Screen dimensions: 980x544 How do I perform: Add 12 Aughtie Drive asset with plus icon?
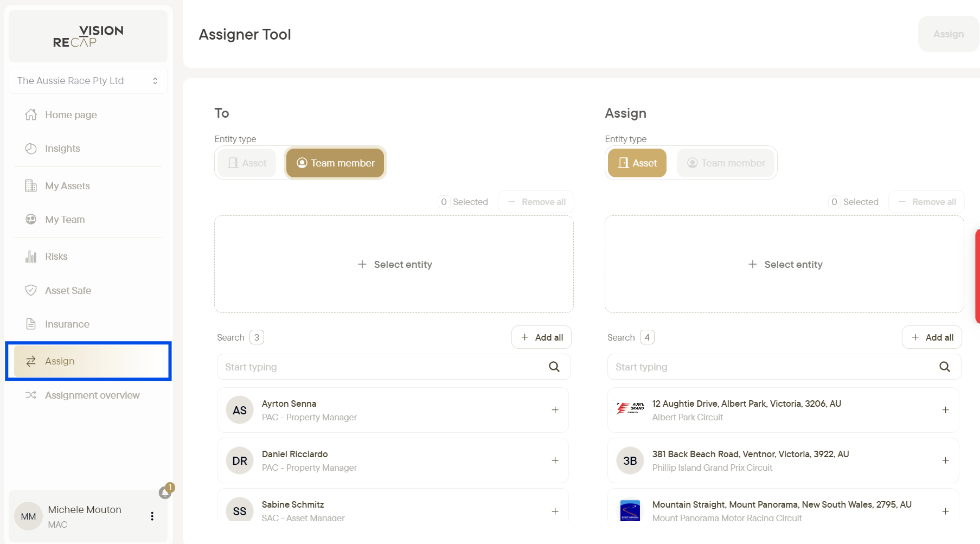[945, 410]
